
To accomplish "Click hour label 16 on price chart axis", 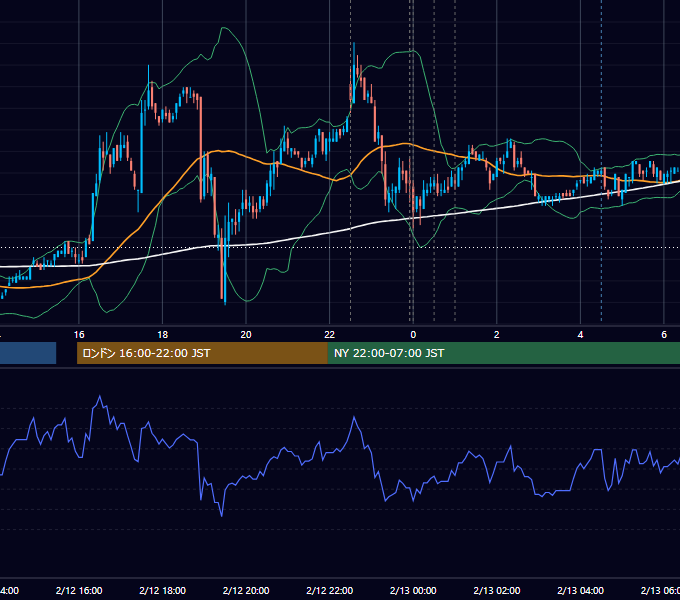I will pyautogui.click(x=79, y=335).
